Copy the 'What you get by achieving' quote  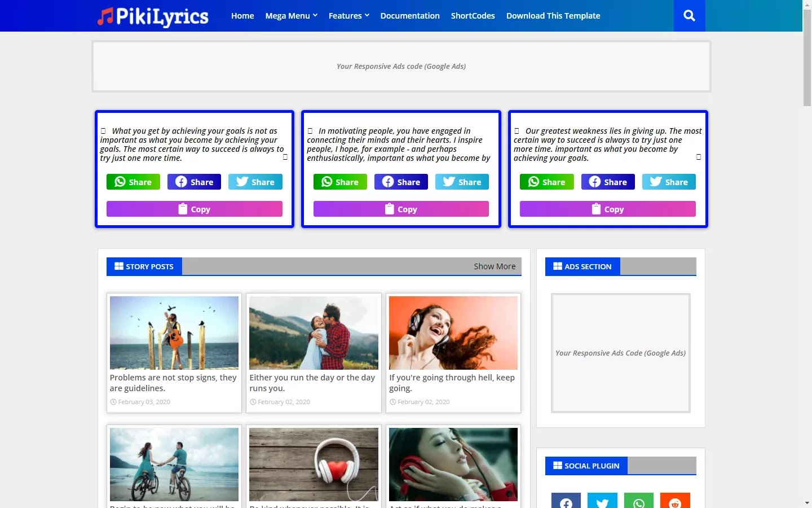(x=195, y=209)
